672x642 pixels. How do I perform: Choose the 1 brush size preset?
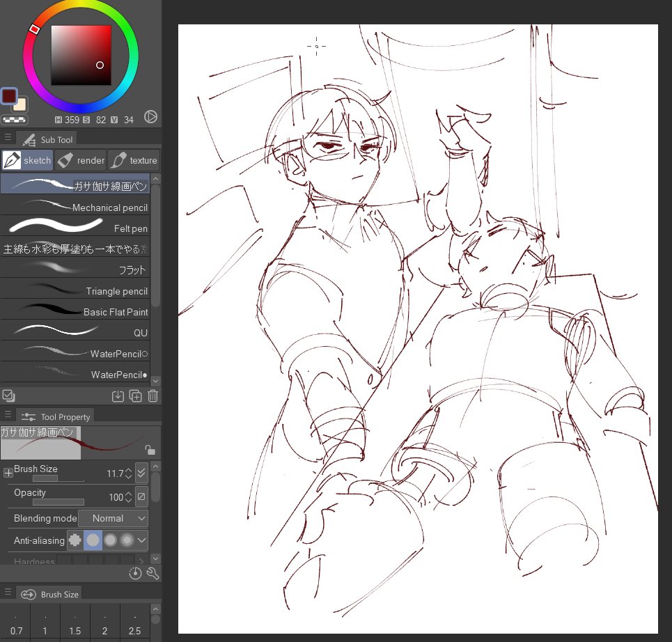45,623
